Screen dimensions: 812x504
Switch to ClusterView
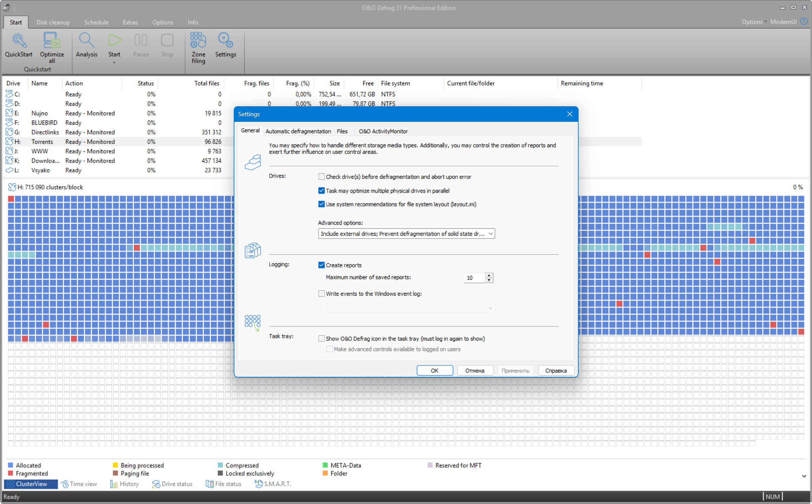click(x=31, y=484)
